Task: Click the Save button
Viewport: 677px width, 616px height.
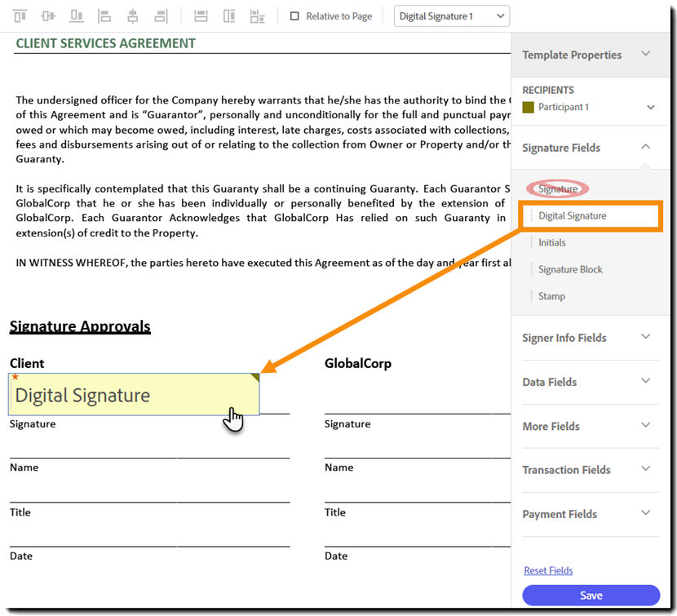Action: click(591, 595)
